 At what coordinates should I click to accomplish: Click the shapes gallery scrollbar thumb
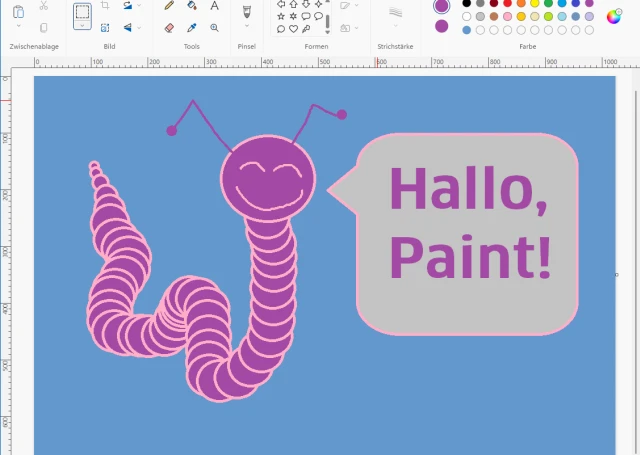(327, 22)
